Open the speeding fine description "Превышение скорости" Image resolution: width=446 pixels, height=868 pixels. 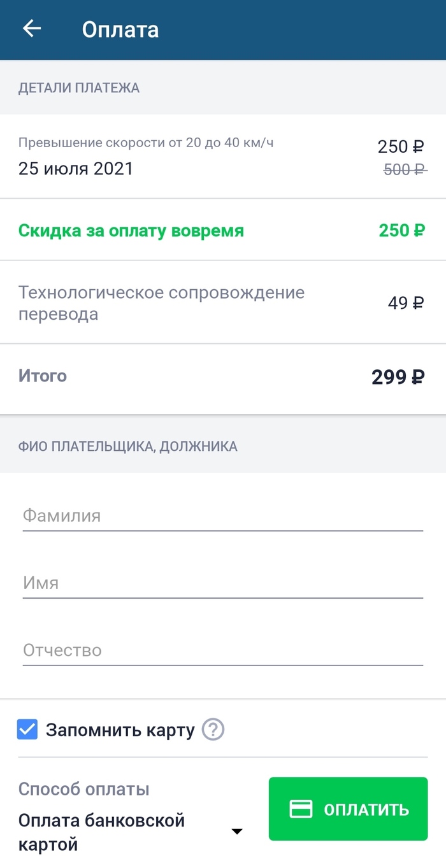coord(146,143)
